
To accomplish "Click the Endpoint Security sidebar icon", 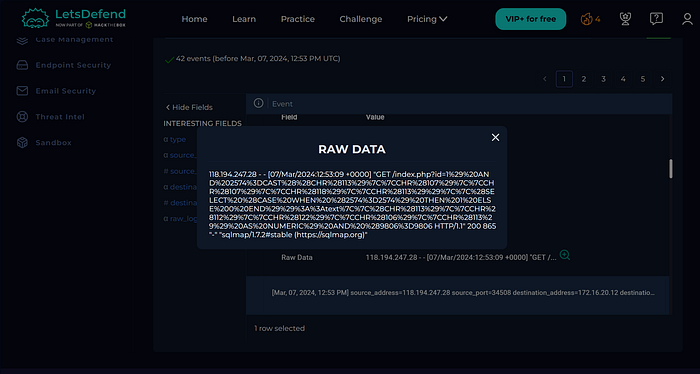I will pyautogui.click(x=22, y=65).
